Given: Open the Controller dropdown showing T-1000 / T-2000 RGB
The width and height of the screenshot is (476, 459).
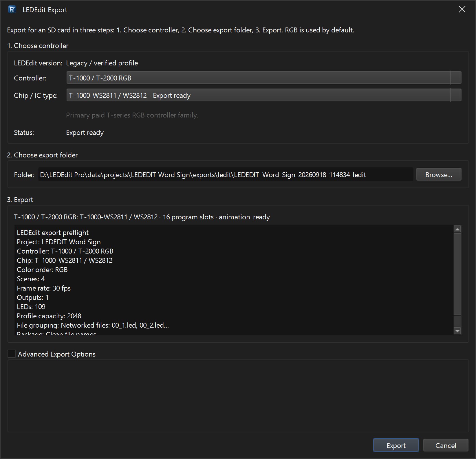Looking at the screenshot, I should pyautogui.click(x=264, y=78).
